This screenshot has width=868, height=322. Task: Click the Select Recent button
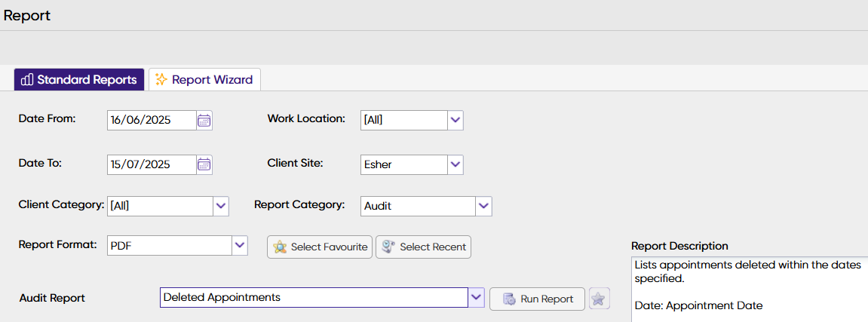point(423,247)
